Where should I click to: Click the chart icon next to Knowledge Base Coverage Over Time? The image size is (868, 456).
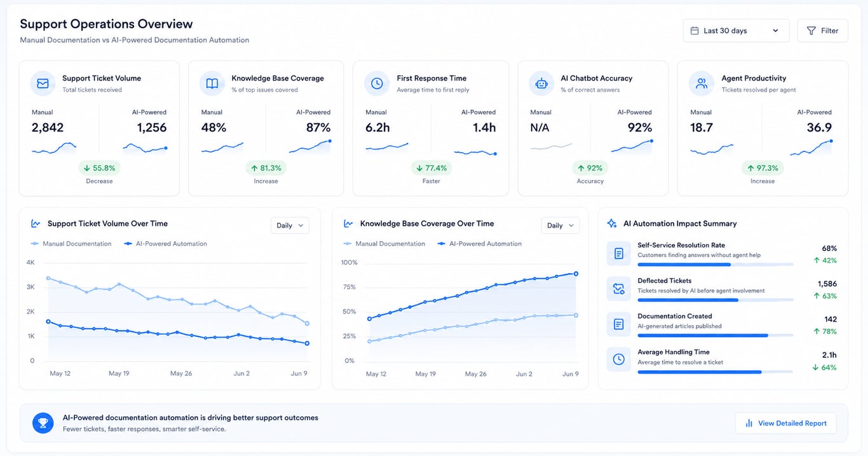348,224
